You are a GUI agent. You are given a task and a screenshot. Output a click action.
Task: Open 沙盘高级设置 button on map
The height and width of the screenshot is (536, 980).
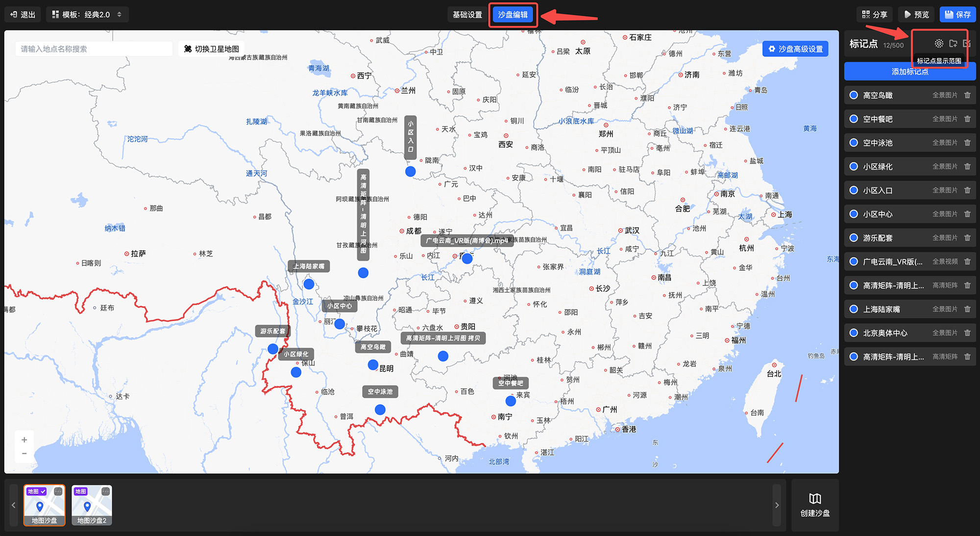tap(795, 49)
